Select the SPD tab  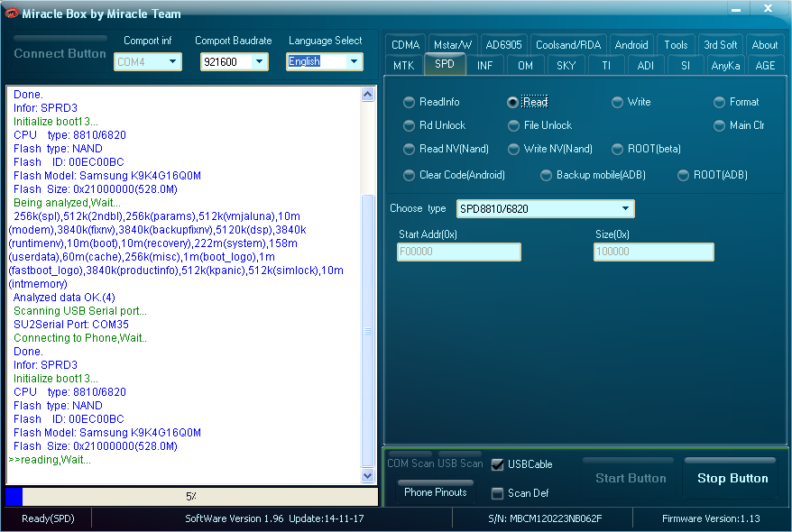point(445,64)
